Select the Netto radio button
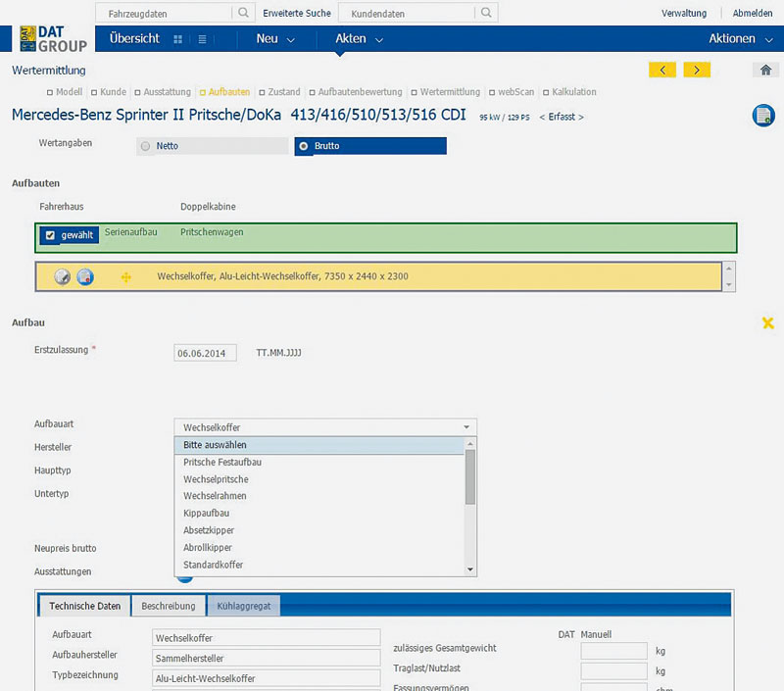Viewport: 784px width, 691px height. (146, 146)
